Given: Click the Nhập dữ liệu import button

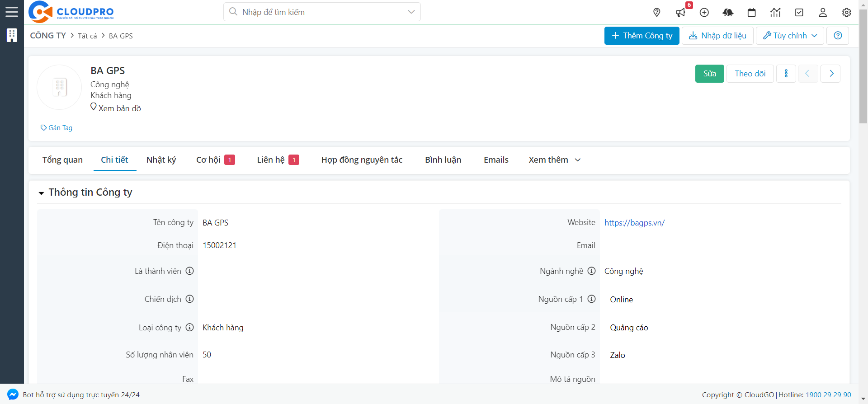Looking at the screenshot, I should (x=717, y=36).
